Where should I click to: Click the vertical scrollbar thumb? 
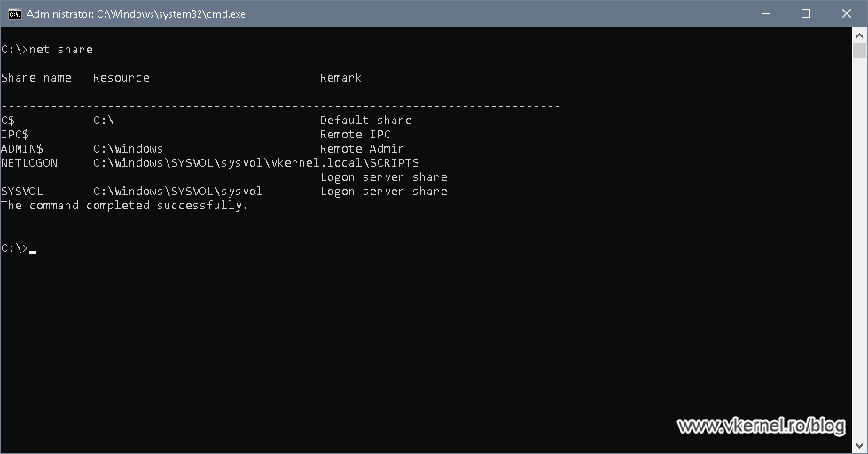tap(859, 50)
